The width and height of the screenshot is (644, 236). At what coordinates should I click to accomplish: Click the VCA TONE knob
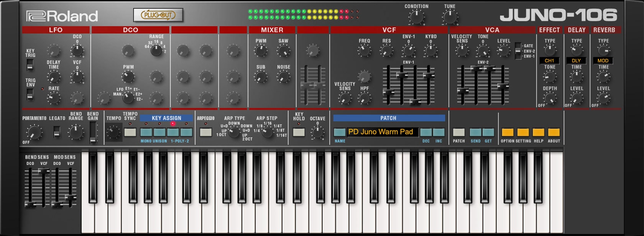click(483, 51)
